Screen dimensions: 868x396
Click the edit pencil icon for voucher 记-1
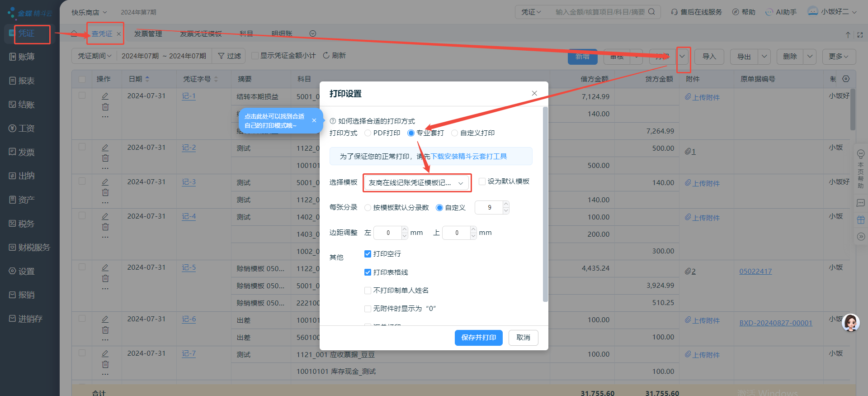pos(105,96)
